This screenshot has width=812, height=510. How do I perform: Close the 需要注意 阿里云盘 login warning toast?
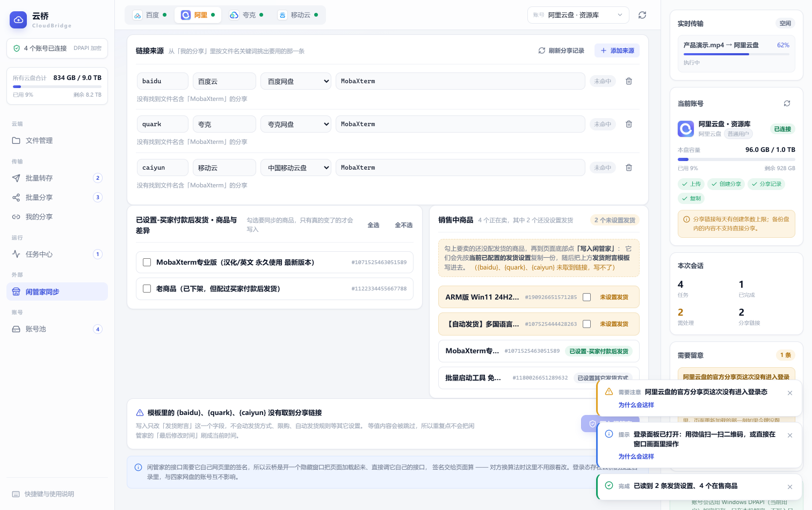(790, 393)
